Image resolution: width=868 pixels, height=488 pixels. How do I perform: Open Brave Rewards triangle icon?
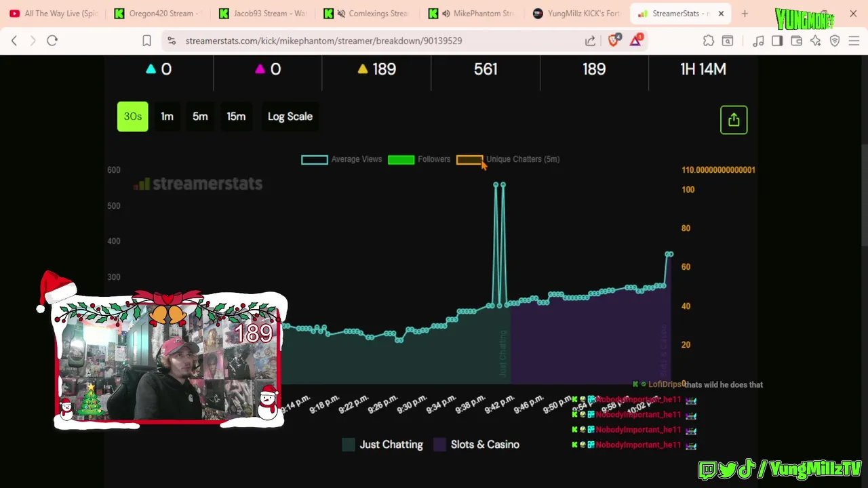(x=635, y=40)
